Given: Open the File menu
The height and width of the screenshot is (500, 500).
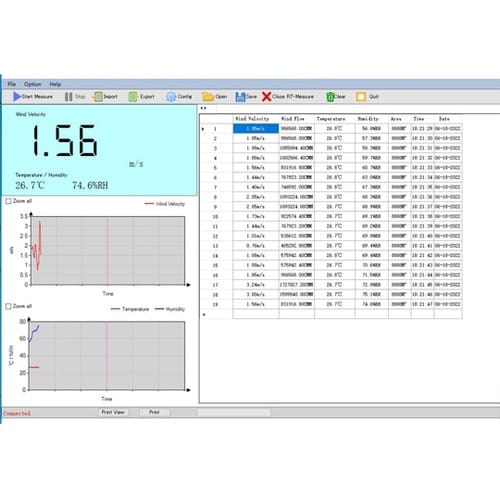Looking at the screenshot, I should [x=12, y=84].
